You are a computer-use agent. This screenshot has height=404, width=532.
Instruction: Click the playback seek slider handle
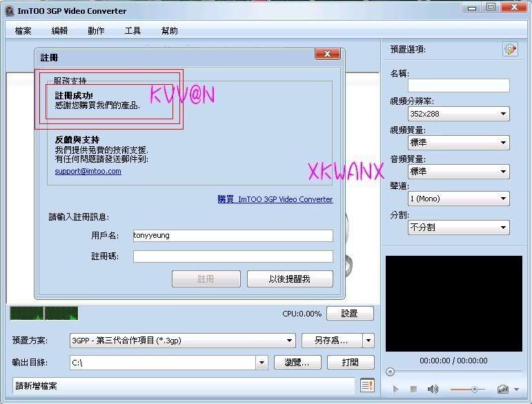pyautogui.click(x=390, y=372)
